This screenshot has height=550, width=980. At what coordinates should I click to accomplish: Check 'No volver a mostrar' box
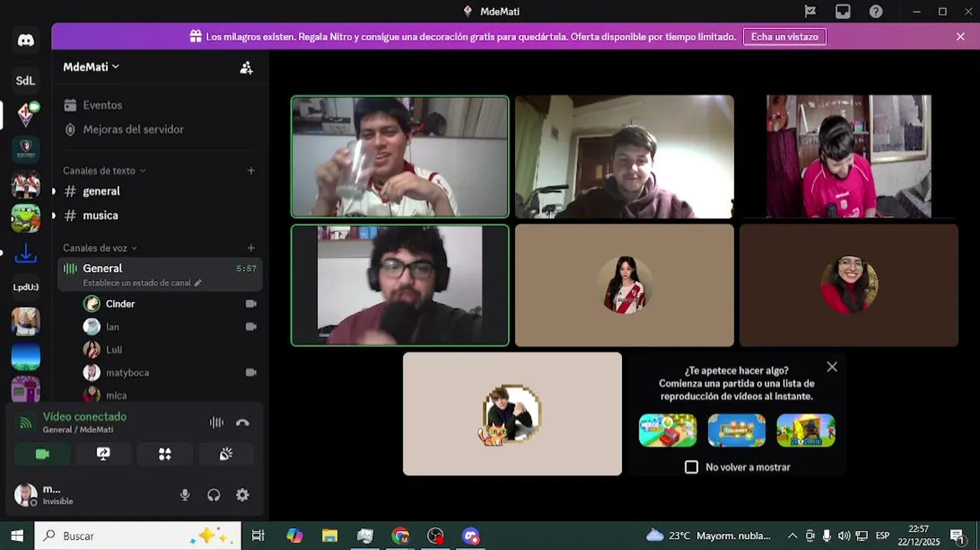[691, 467]
